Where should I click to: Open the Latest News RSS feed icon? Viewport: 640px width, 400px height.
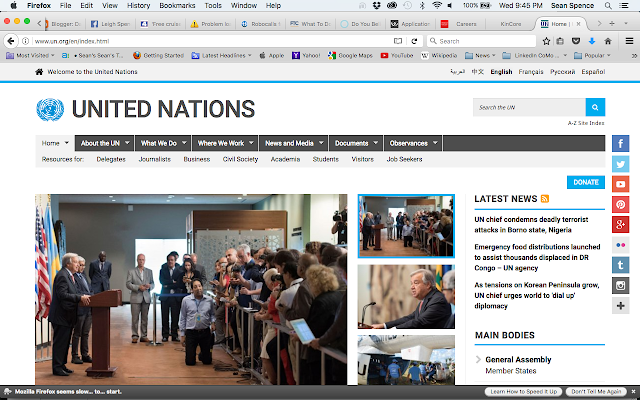[x=545, y=199]
